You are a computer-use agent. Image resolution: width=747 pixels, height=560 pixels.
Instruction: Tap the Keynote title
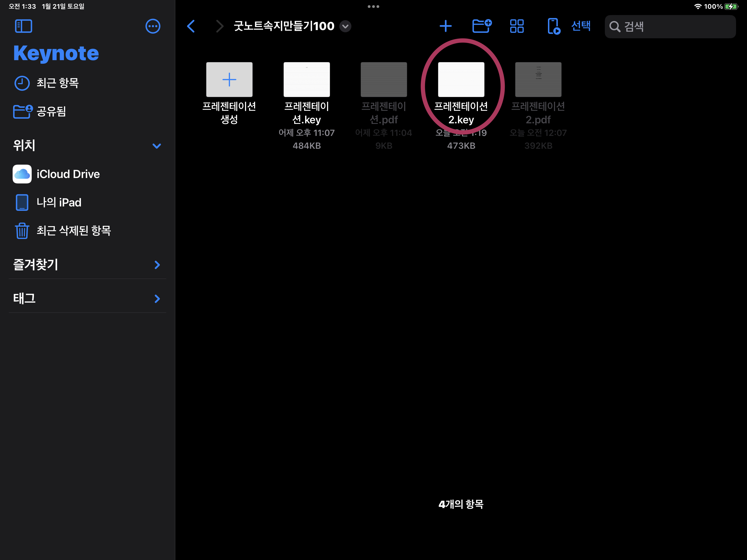point(56,53)
